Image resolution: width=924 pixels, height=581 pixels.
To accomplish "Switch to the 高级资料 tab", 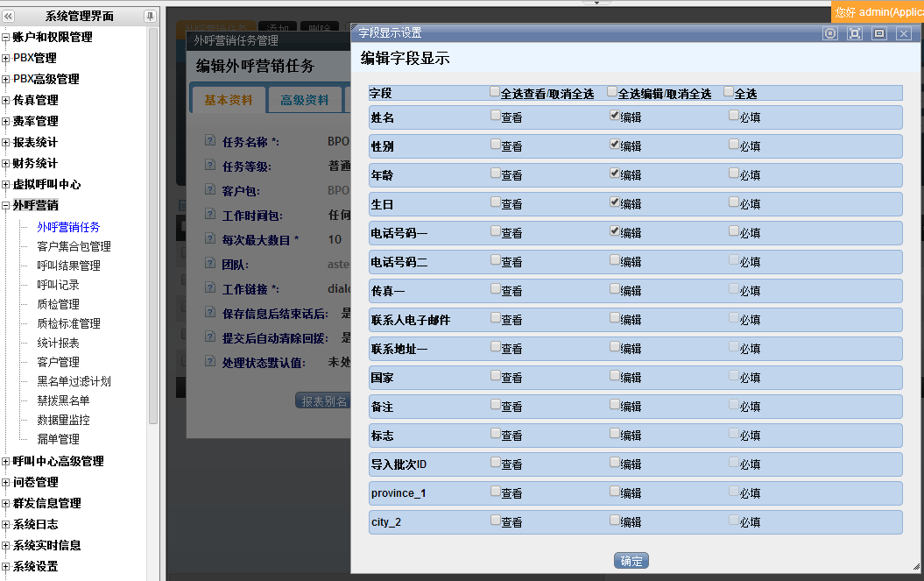I will [x=304, y=100].
